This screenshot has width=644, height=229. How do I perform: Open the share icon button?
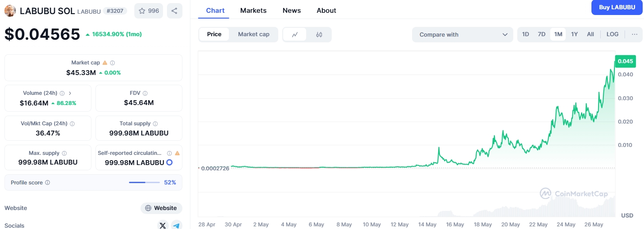[174, 11]
